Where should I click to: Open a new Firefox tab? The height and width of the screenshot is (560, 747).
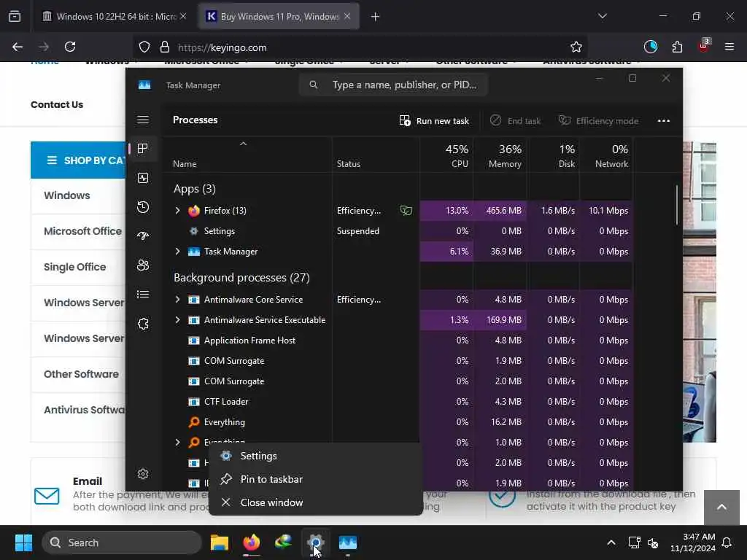(x=376, y=17)
